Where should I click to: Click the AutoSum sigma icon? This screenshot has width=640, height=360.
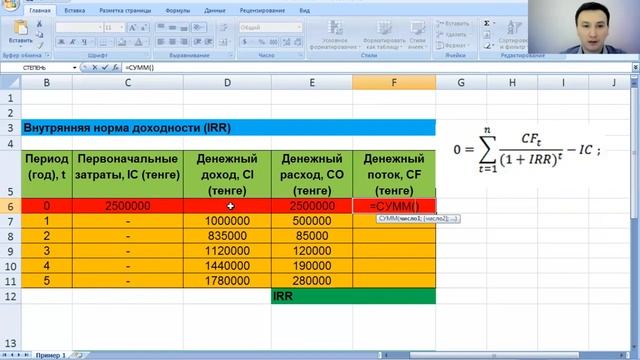(x=487, y=24)
